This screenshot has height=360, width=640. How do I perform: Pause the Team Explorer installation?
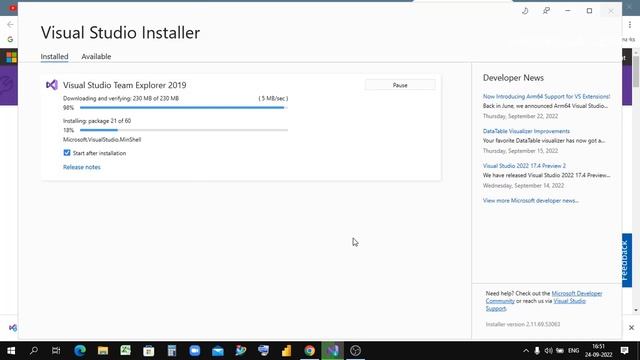click(400, 85)
